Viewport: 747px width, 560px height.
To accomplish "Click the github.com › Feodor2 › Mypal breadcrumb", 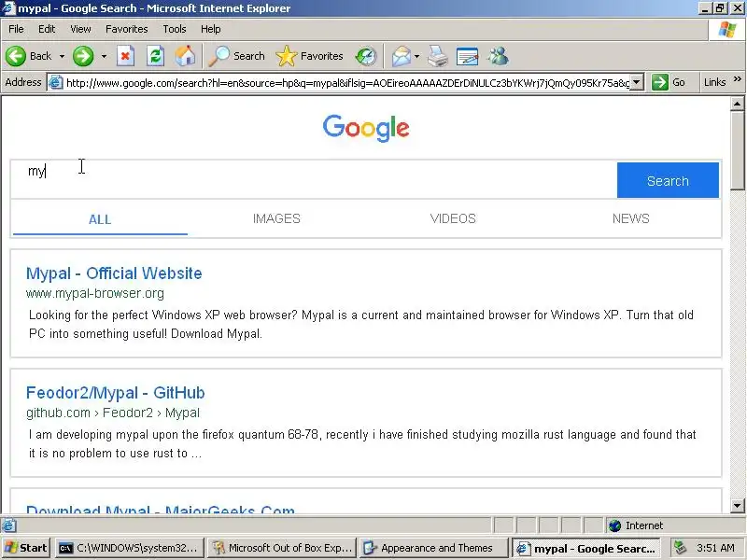I will pyautogui.click(x=113, y=413).
